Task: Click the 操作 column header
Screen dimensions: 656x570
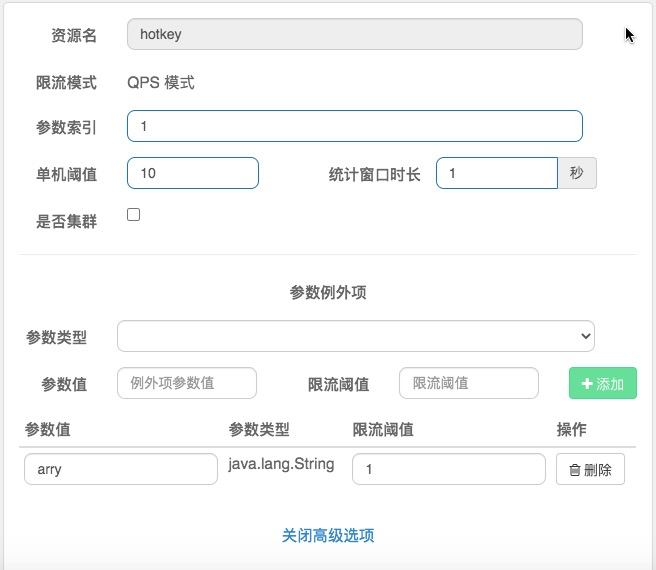Action: (571, 429)
